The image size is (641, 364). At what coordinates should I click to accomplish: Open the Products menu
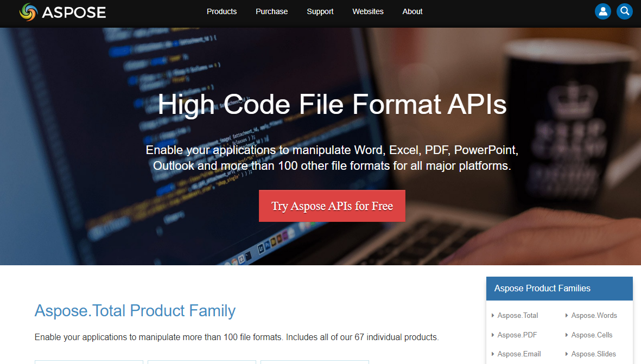(221, 11)
